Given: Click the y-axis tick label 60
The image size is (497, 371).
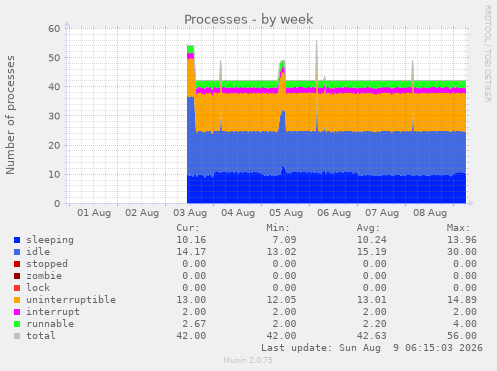Looking at the screenshot, I should 54,29.
